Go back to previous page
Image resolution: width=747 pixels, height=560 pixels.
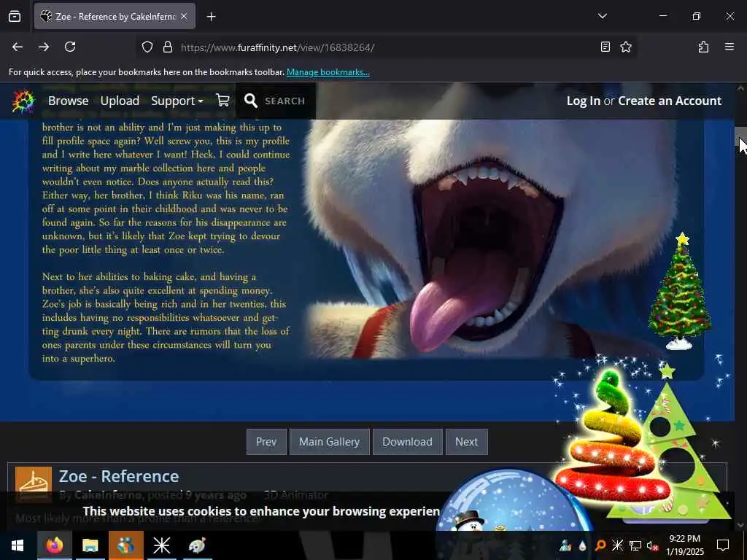click(18, 47)
